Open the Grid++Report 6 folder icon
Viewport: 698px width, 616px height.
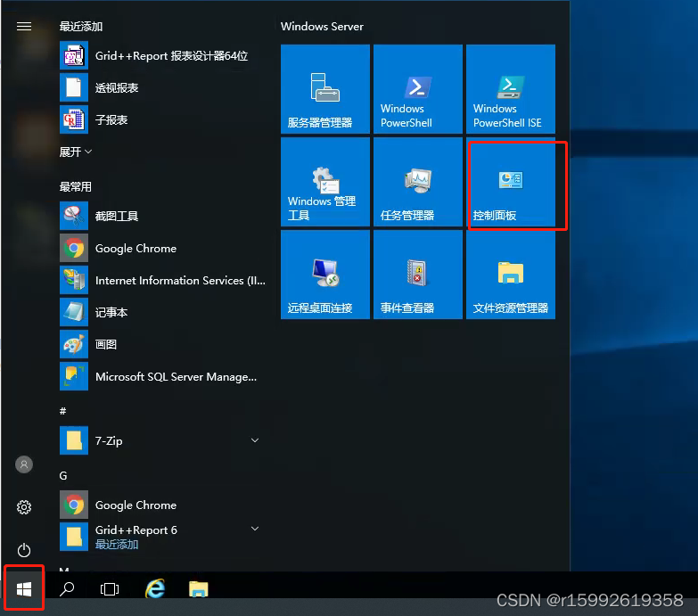74,537
